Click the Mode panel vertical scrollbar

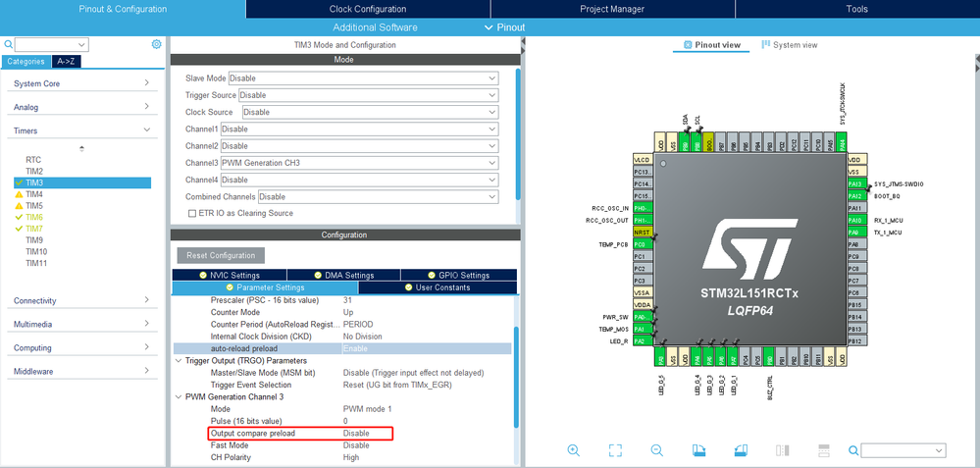tap(518, 134)
